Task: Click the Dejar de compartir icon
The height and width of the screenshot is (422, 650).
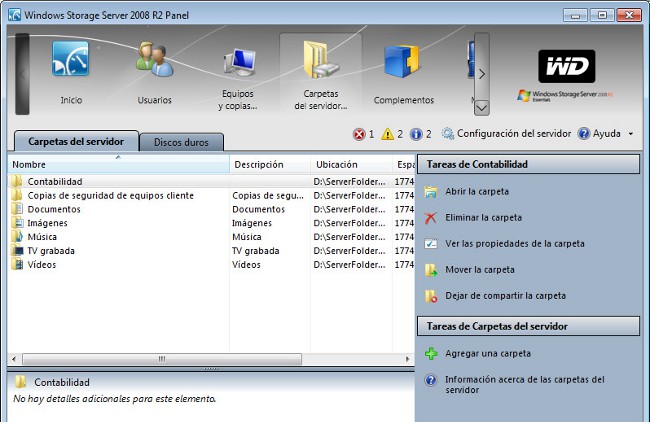Action: pos(431,296)
